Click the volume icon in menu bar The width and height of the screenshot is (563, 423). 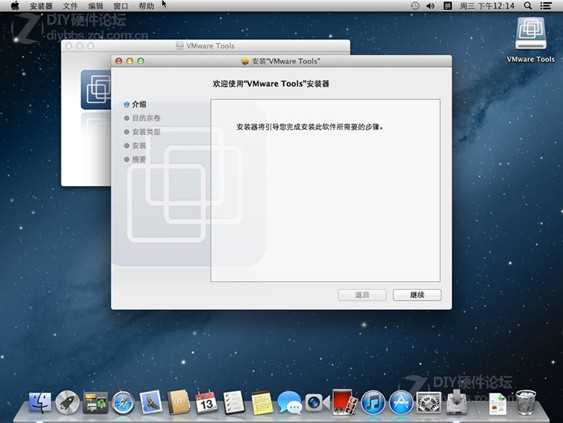pos(431,6)
